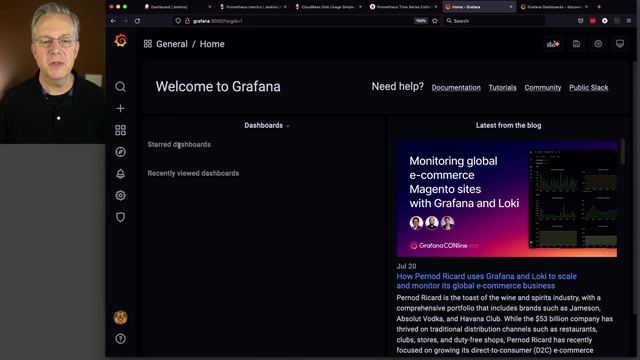Click the zoom level badge in address bar
Image resolution: width=640 pixels, height=360 pixels.
click(421, 21)
